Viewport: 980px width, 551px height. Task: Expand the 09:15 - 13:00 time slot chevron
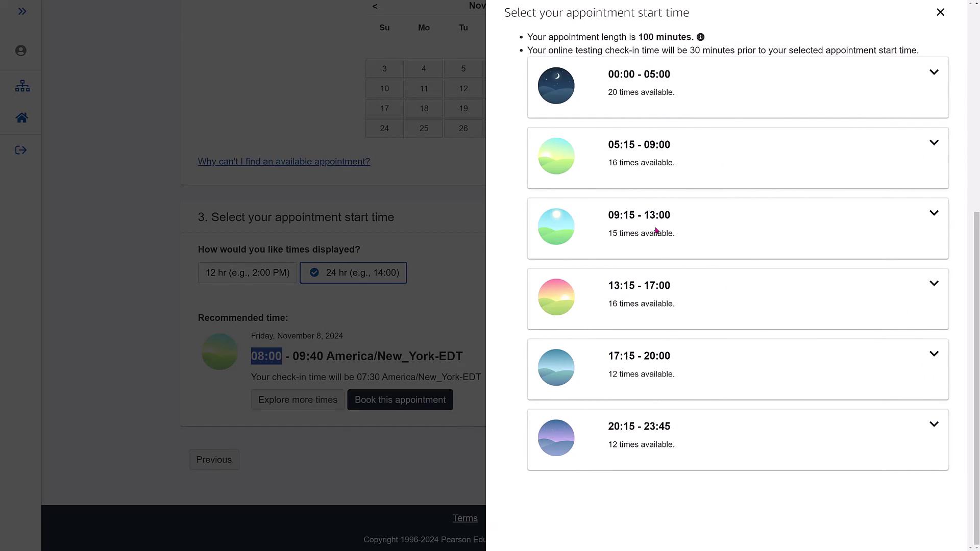coord(934,213)
